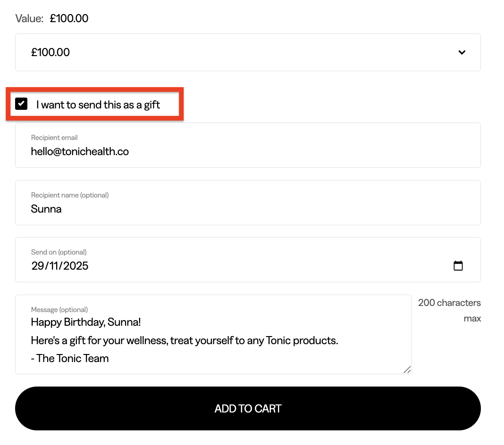
Task: Click the "Send on (optional)" label
Action: pyautogui.click(x=59, y=252)
